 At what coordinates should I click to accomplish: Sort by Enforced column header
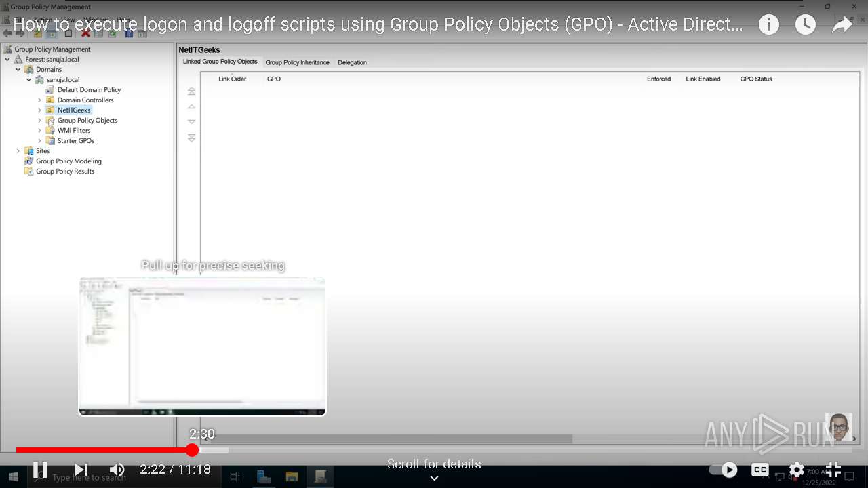pos(658,79)
